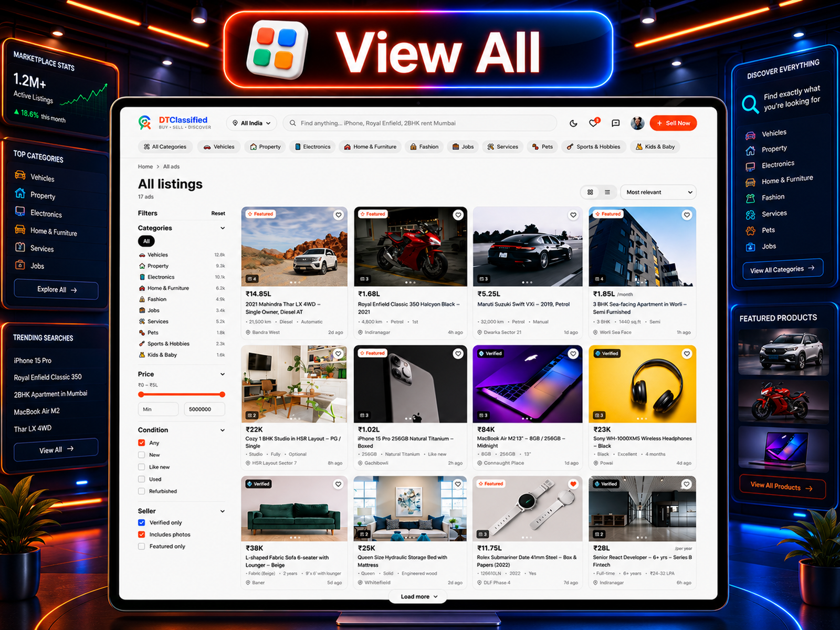Collapse the Seller filter section

click(x=223, y=511)
